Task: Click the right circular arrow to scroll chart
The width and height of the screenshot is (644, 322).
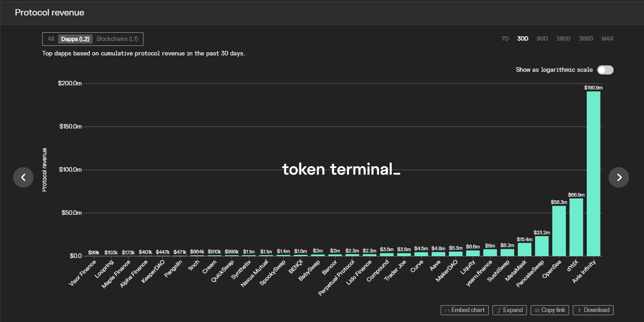Action: pos(619,177)
